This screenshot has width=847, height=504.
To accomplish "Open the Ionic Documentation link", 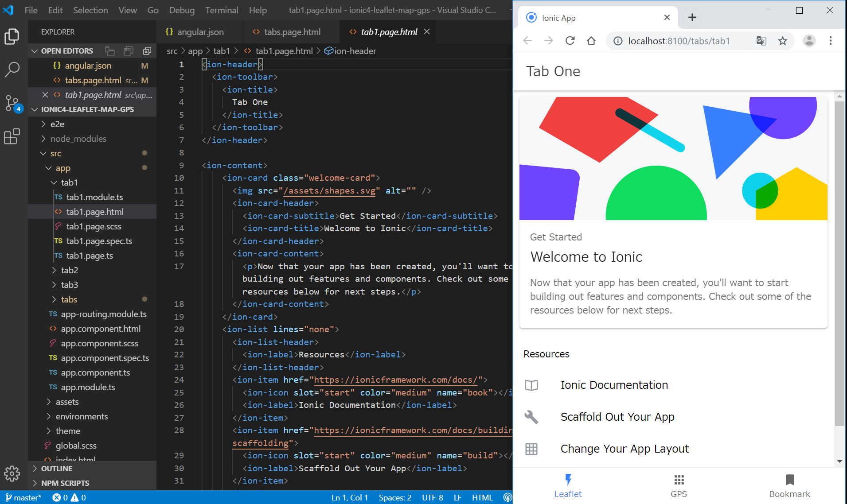I will [x=614, y=385].
